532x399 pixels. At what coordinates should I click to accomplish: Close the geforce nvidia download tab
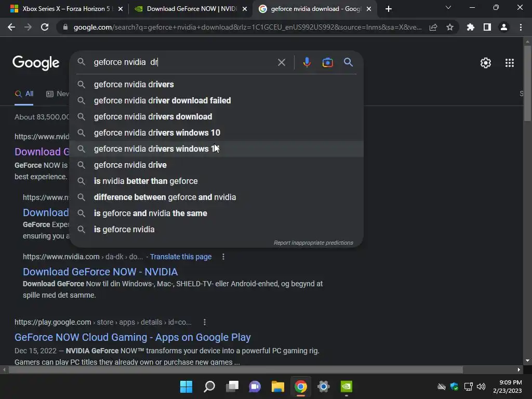click(369, 9)
